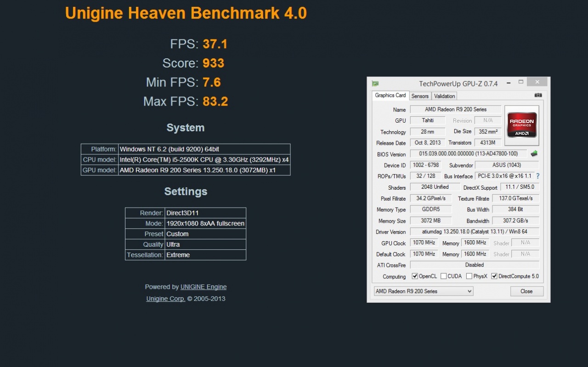
Task: Click the Platform cell Windows NT 6.2
Action: pyautogui.click(x=204, y=149)
